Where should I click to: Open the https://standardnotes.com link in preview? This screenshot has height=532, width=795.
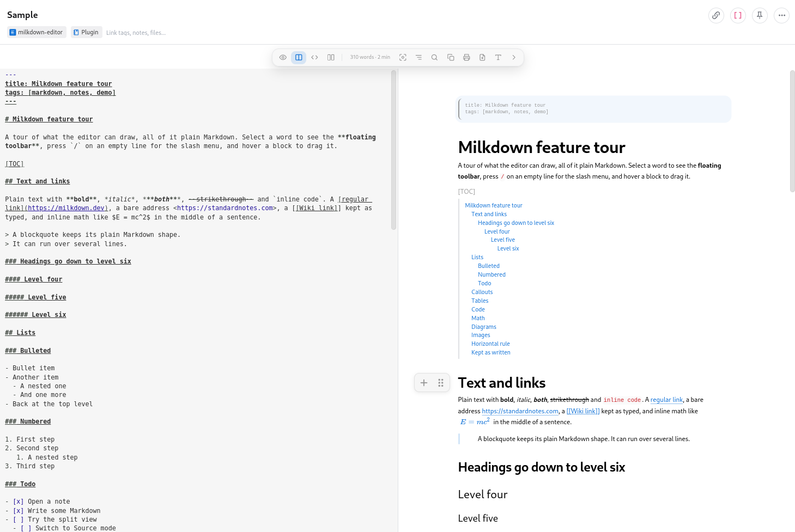[x=520, y=411]
